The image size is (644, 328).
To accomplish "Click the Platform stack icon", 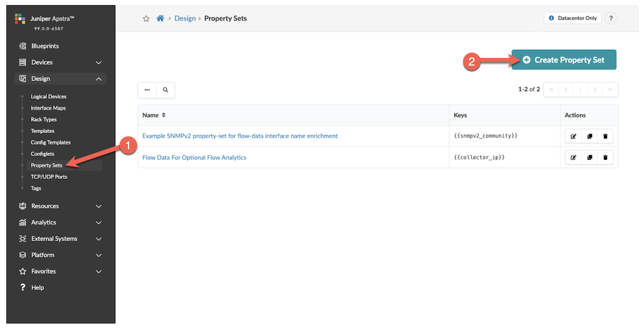I will [x=23, y=255].
